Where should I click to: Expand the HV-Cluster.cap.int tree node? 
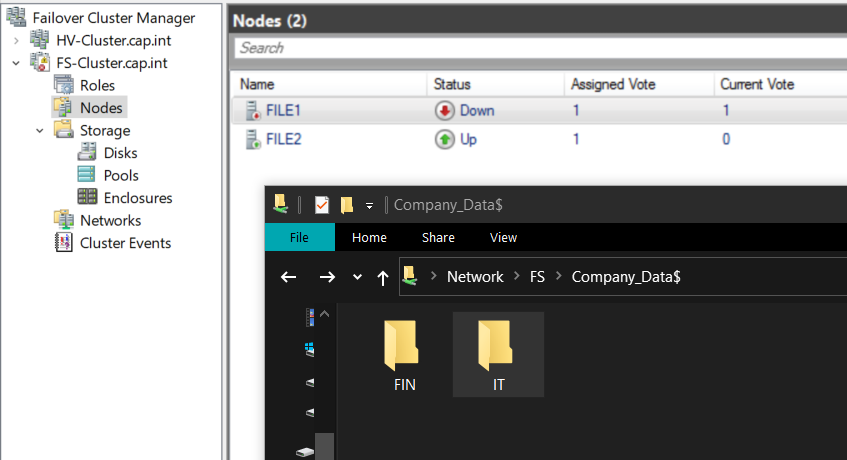tap(16, 40)
